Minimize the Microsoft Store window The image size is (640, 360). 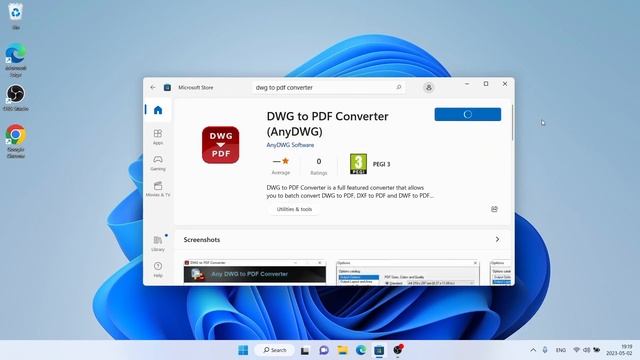point(467,84)
